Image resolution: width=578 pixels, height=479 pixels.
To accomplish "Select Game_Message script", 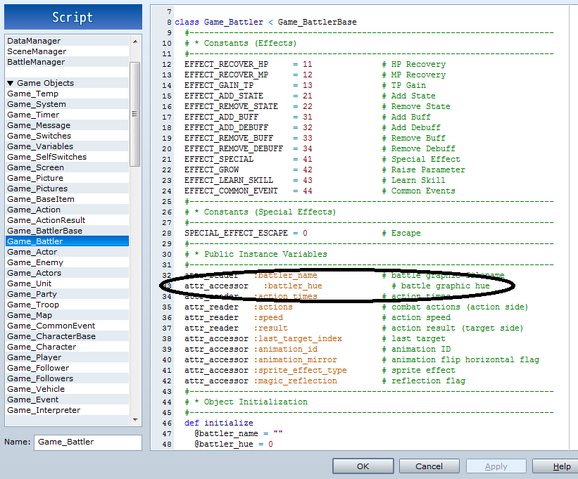I will pos(67,125).
